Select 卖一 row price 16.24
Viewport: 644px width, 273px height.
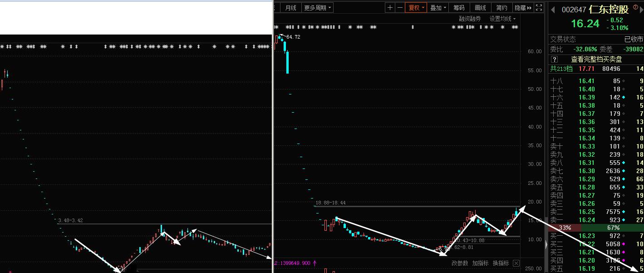coord(586,220)
